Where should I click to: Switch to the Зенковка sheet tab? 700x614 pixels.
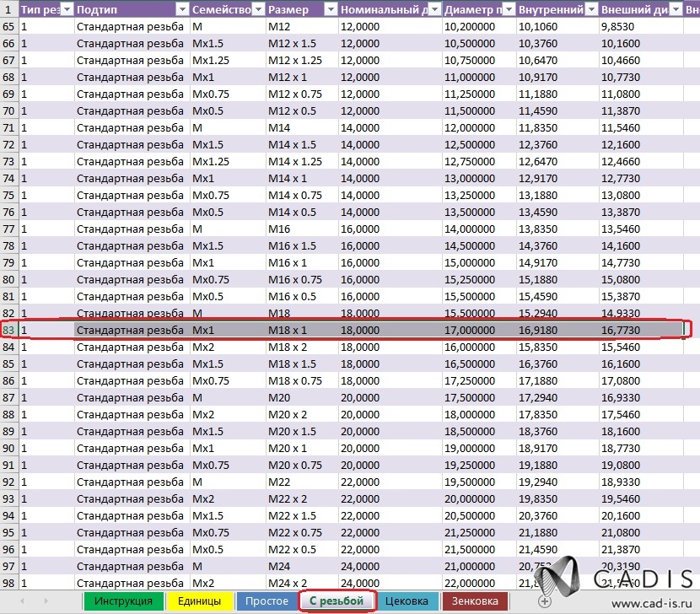tap(475, 601)
